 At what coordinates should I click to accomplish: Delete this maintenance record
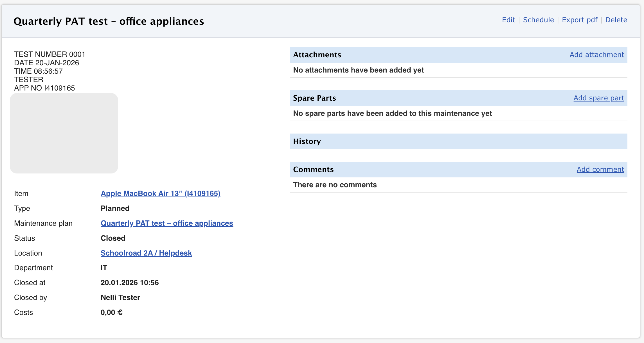[616, 20]
